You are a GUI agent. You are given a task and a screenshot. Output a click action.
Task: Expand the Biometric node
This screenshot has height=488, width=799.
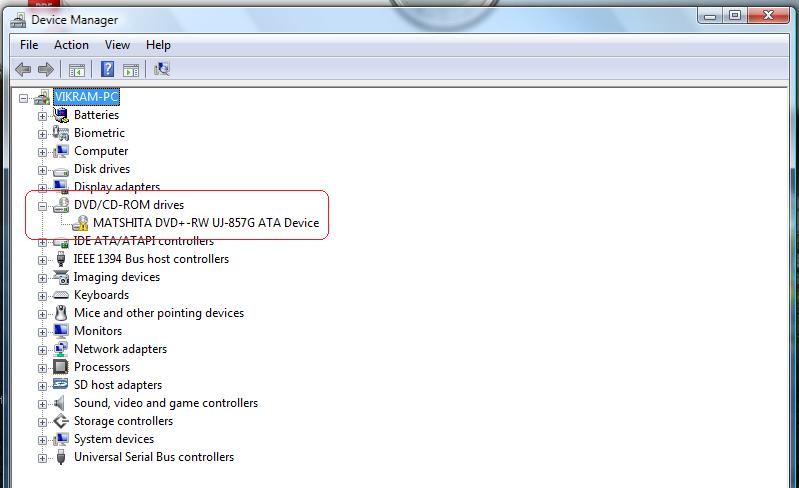click(x=42, y=134)
